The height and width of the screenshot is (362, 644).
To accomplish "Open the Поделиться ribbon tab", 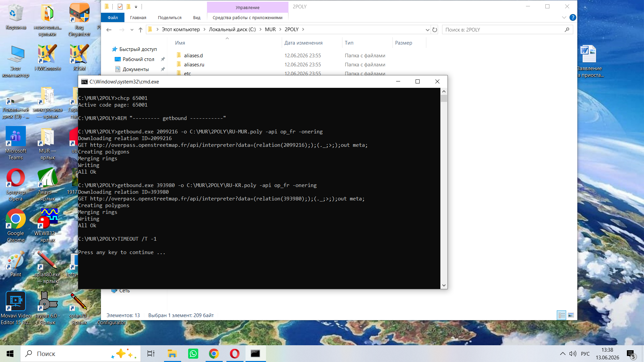I will [x=170, y=17].
